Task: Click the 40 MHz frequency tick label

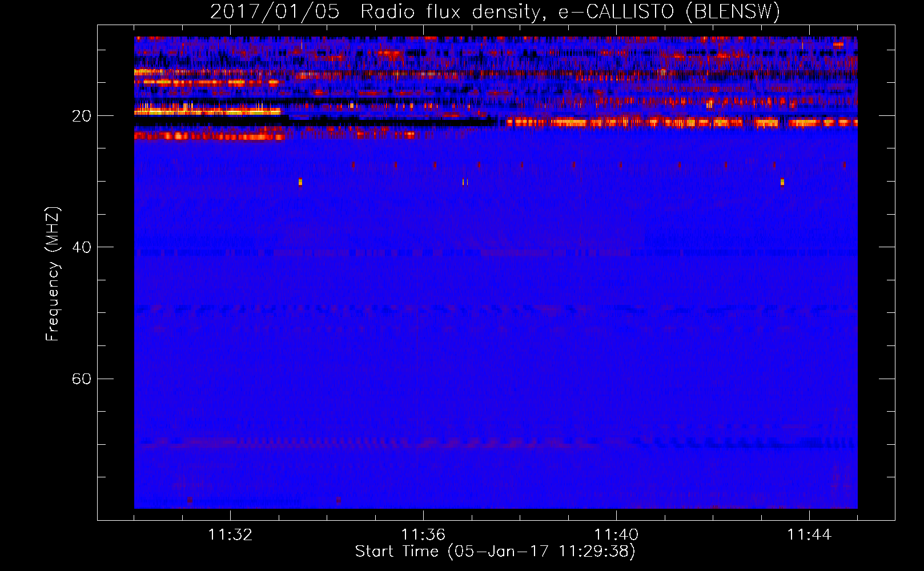Action: 81,247
